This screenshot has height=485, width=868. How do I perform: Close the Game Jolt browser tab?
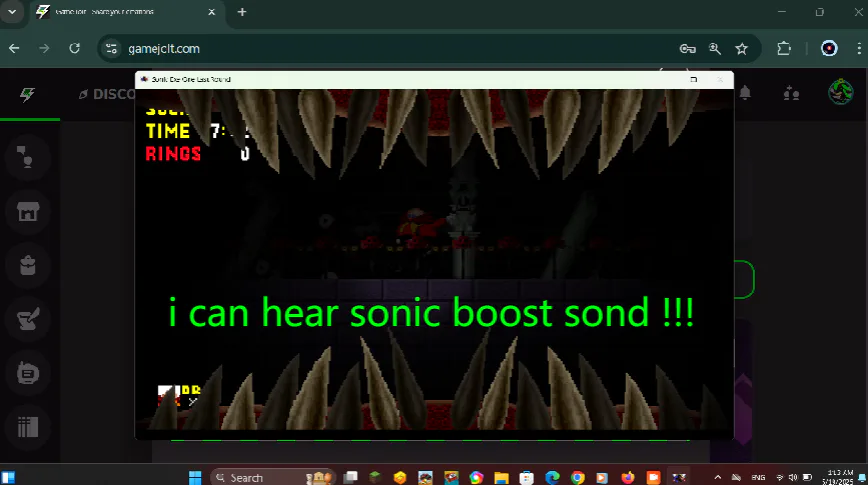point(211,12)
